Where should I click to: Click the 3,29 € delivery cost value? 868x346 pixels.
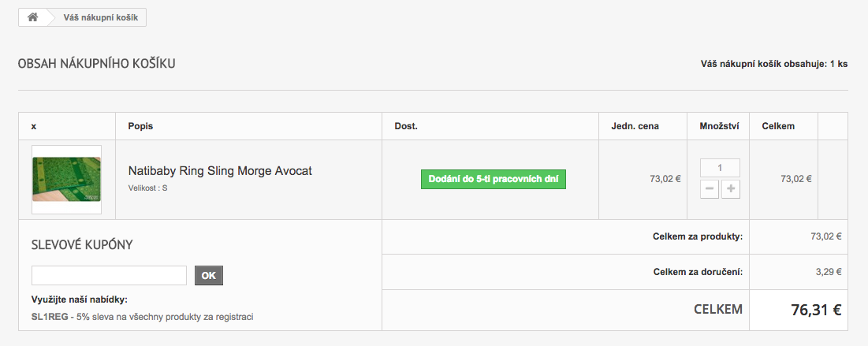click(827, 272)
